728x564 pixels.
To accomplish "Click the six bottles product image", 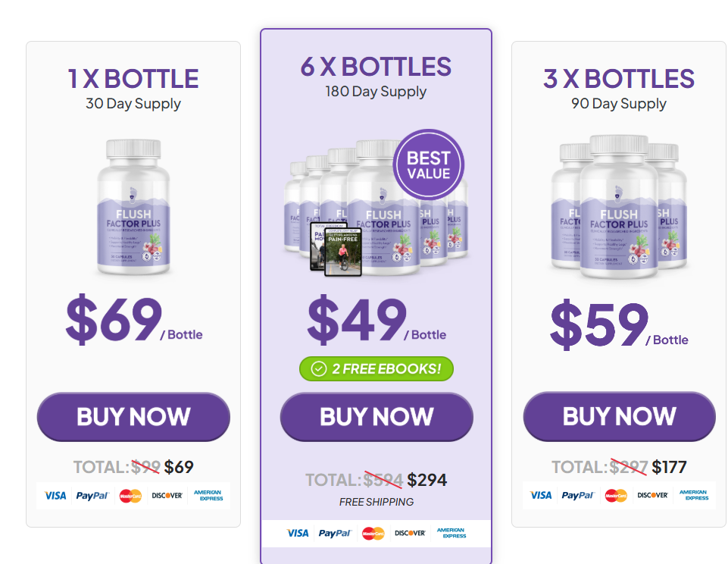I will click(376, 207).
